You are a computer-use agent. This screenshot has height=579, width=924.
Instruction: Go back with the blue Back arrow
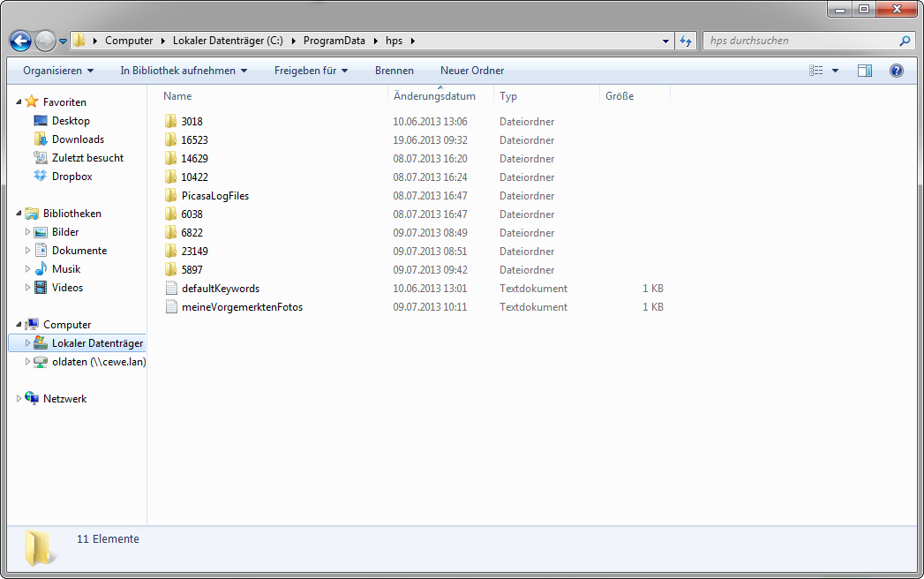(x=20, y=41)
